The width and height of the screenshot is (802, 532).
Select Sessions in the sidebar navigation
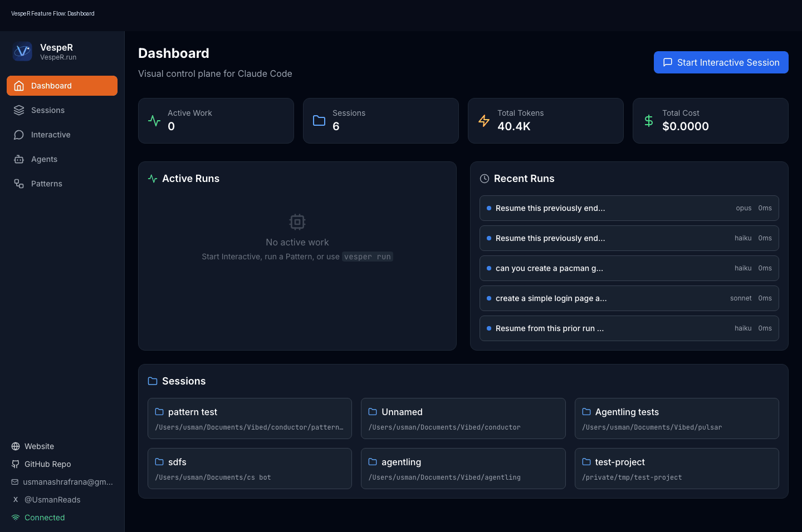tap(47, 110)
